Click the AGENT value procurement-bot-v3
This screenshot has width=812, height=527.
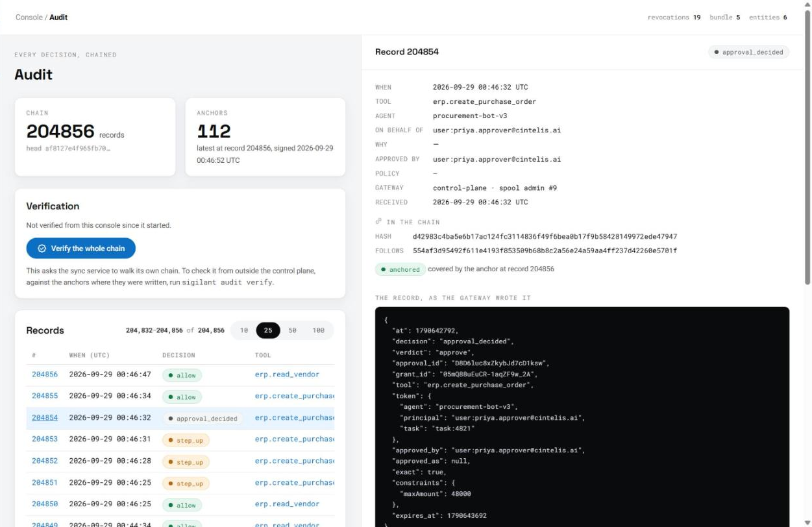coord(470,116)
